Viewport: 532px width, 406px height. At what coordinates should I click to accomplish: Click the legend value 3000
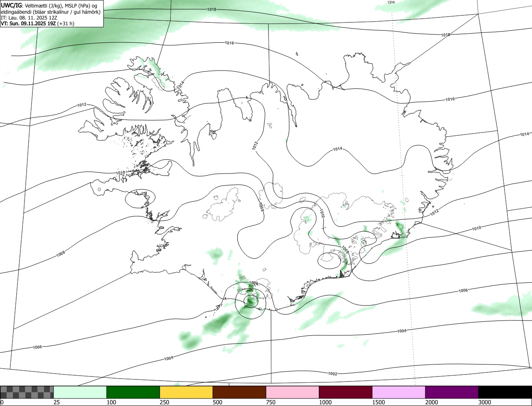click(x=485, y=402)
